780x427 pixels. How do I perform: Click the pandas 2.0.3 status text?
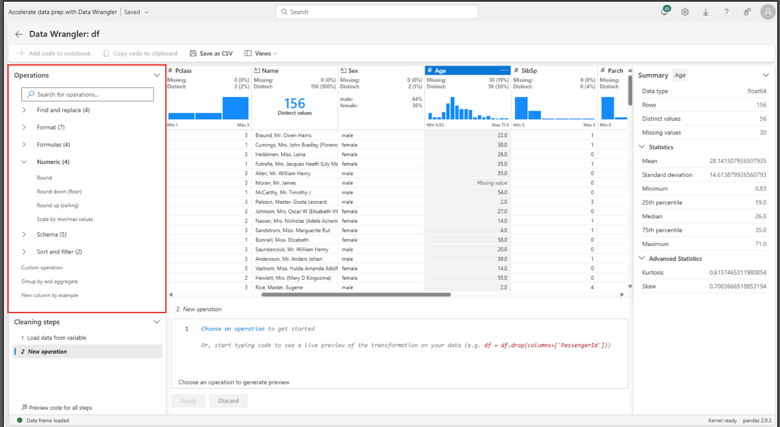coord(757,421)
